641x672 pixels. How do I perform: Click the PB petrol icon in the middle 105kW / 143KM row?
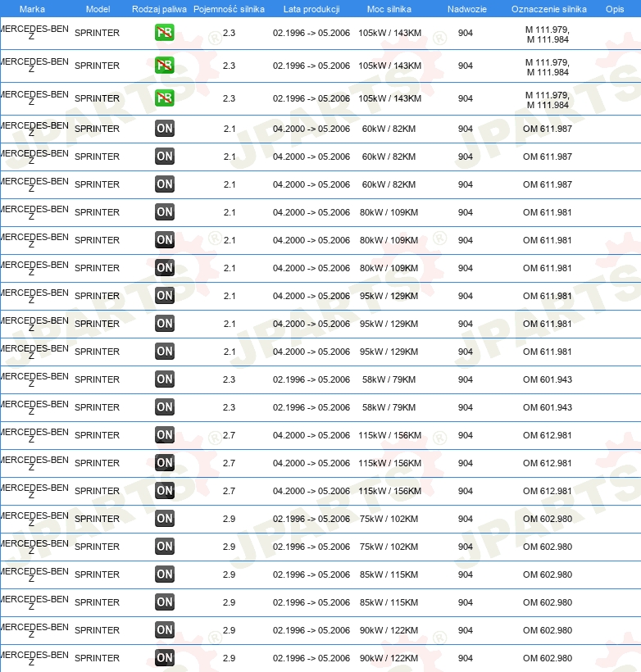point(165,65)
